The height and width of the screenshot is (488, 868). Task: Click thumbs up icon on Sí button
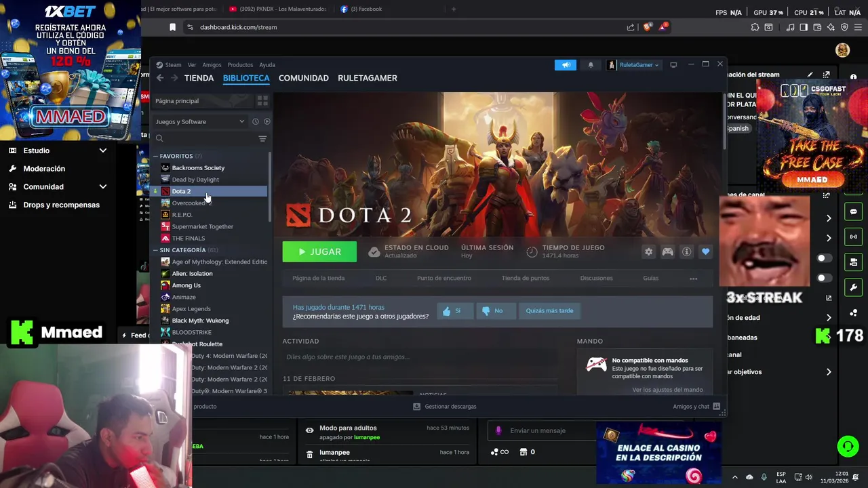(446, 311)
